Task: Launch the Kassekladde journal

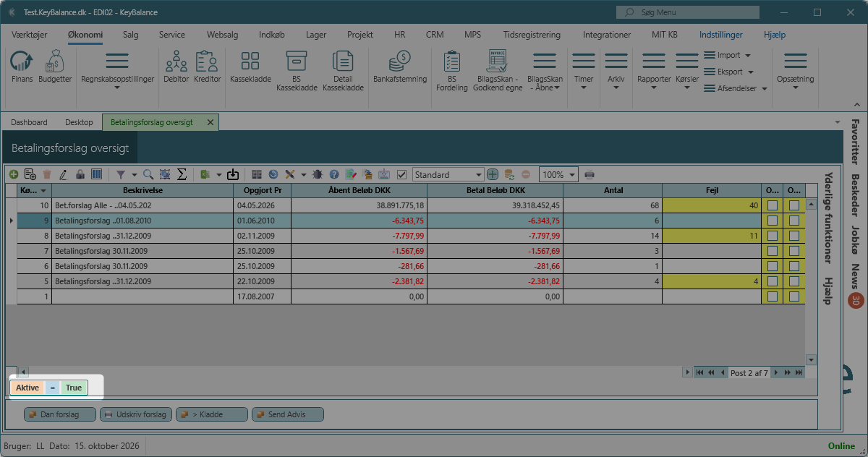Action: (x=250, y=66)
